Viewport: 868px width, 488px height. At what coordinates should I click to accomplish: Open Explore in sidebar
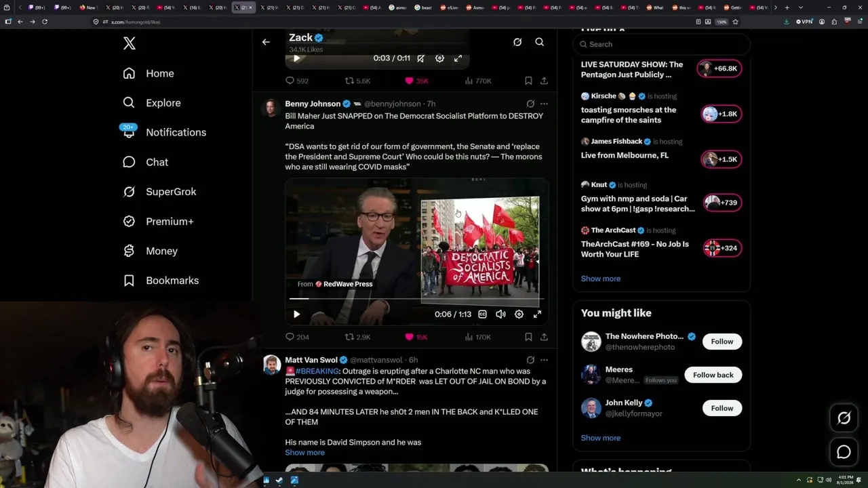pos(152,103)
